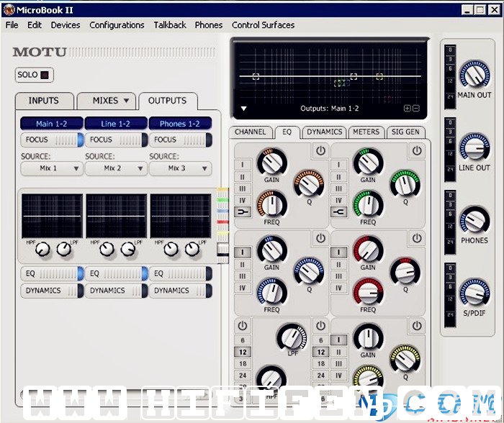Click the blue band GAIN knob
The width and height of the screenshot is (504, 423).
(271, 250)
